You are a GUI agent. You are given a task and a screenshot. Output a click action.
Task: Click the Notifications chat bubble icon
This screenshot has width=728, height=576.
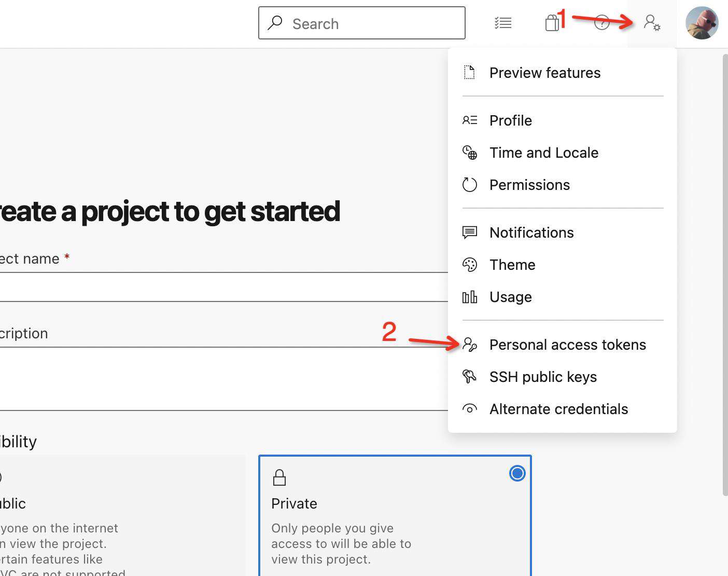pyautogui.click(x=470, y=232)
